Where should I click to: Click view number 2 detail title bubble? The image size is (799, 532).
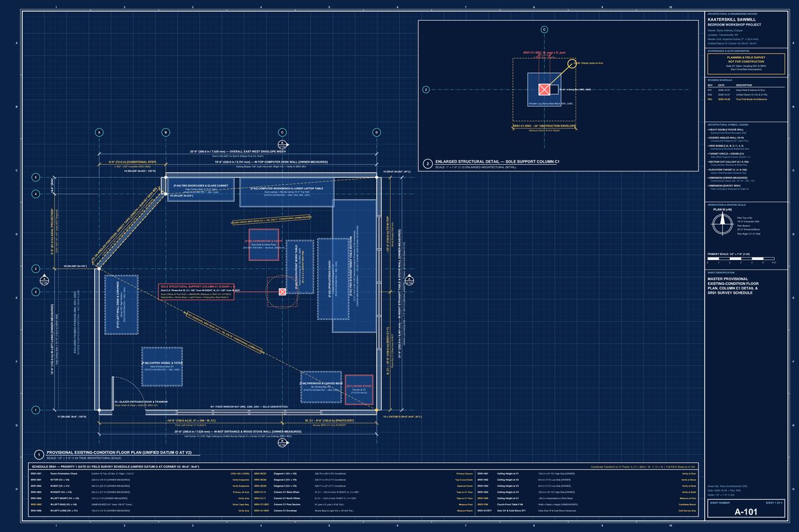click(x=428, y=164)
